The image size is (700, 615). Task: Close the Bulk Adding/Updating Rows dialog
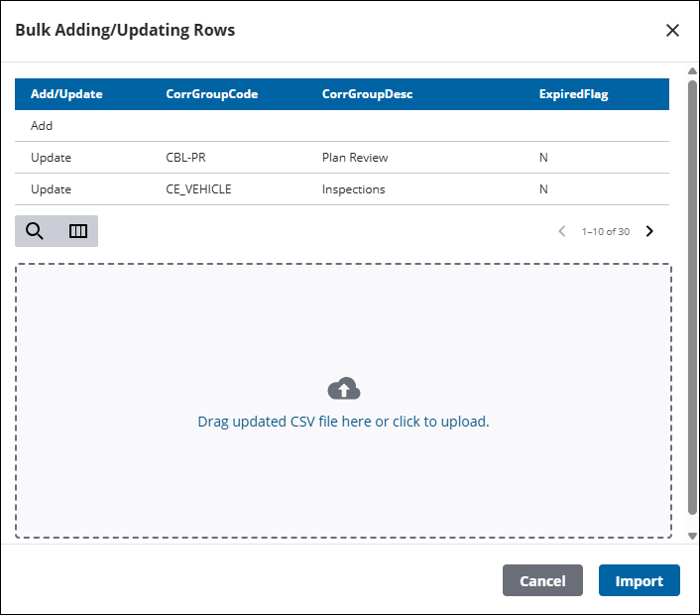coord(672,31)
